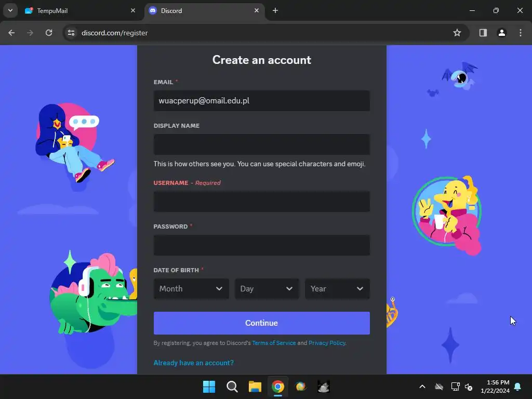Open the gray cat app in taskbar
The image size is (532, 399).
[323, 387]
